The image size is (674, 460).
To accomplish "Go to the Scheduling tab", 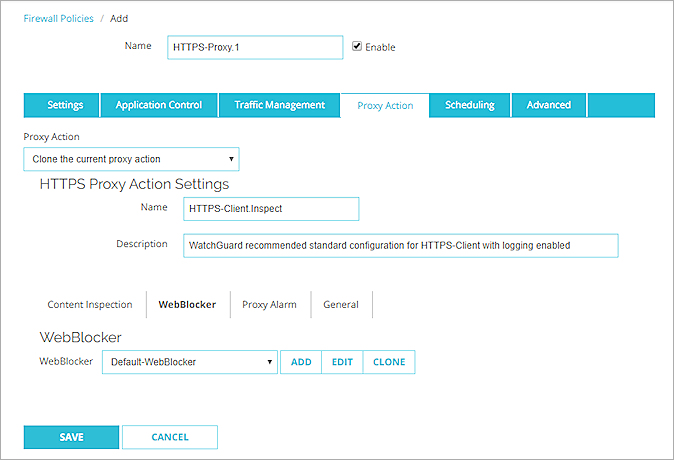I will click(x=469, y=105).
